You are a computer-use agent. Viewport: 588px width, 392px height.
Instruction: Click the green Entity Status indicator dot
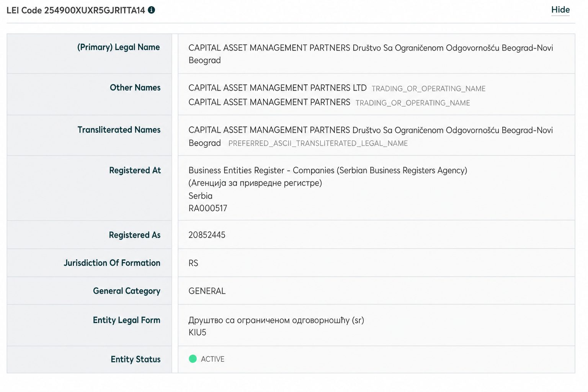click(x=193, y=359)
